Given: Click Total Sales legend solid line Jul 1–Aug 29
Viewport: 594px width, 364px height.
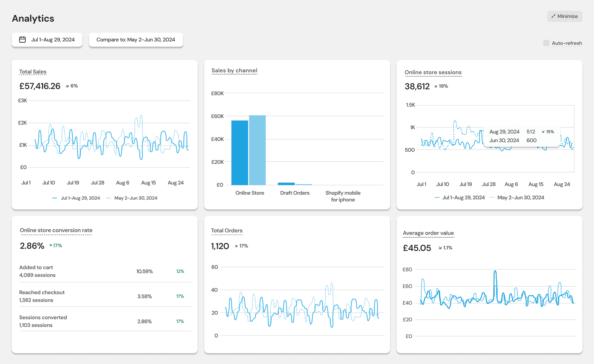Looking at the screenshot, I should (x=76, y=198).
